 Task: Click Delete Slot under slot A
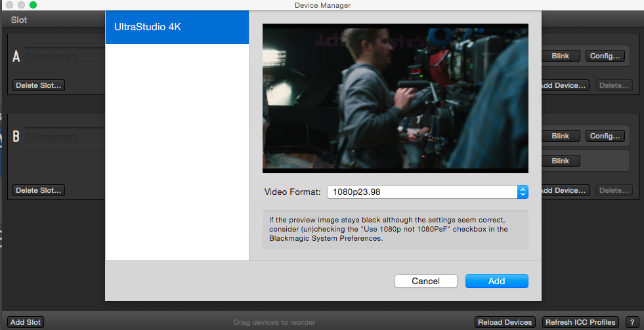[39, 85]
